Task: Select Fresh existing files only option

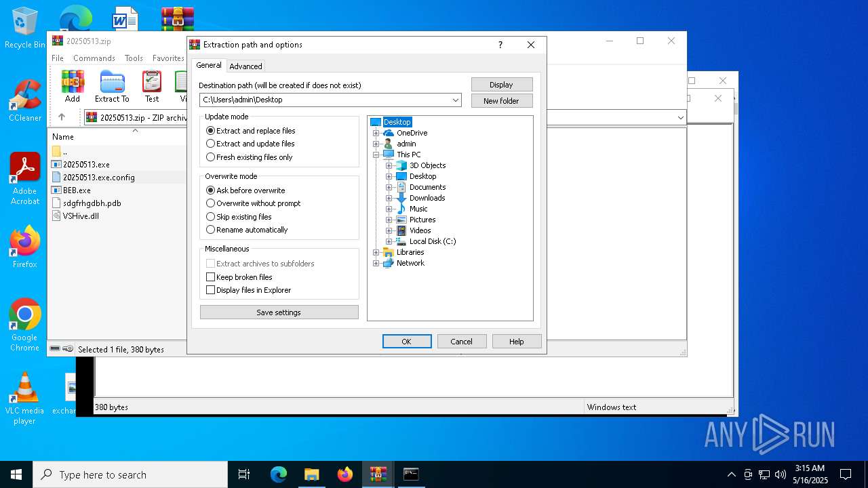Action: (250, 157)
